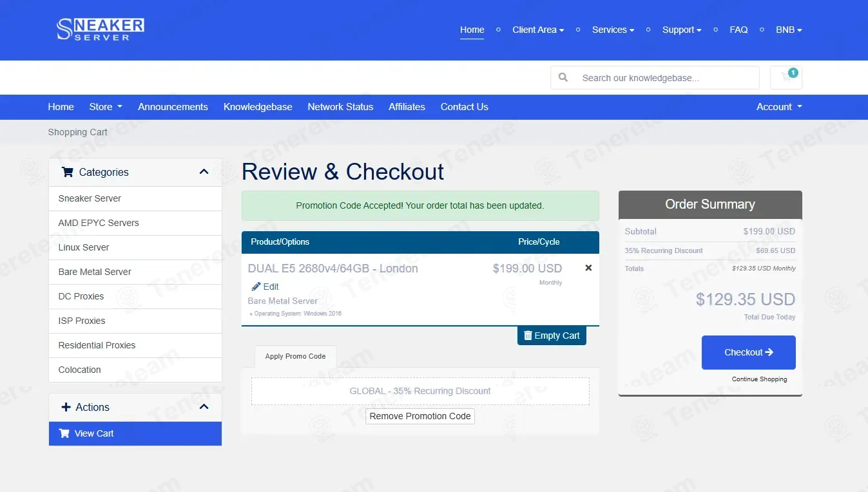Click the pencil Edit icon for DUAL E5
This screenshot has height=492, width=868.
pos(256,287)
